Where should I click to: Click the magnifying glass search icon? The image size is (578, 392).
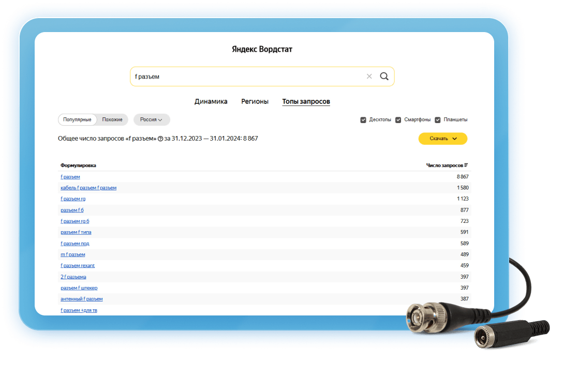coord(384,76)
